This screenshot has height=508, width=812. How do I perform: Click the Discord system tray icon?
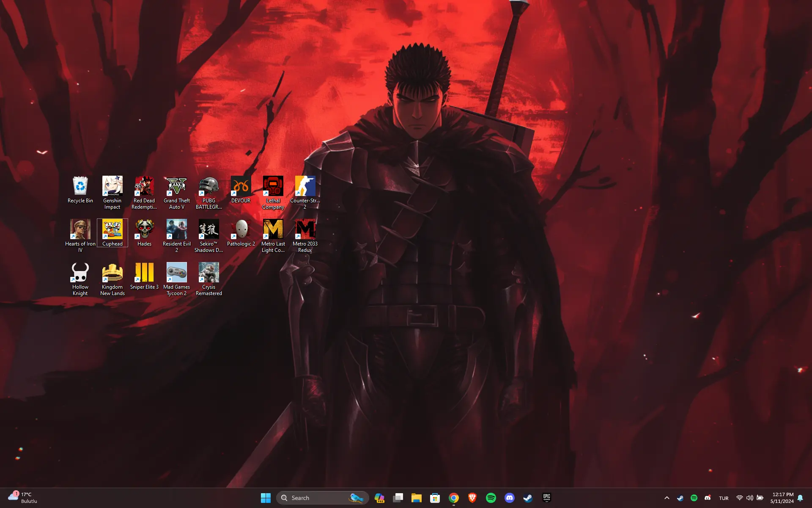pos(708,498)
